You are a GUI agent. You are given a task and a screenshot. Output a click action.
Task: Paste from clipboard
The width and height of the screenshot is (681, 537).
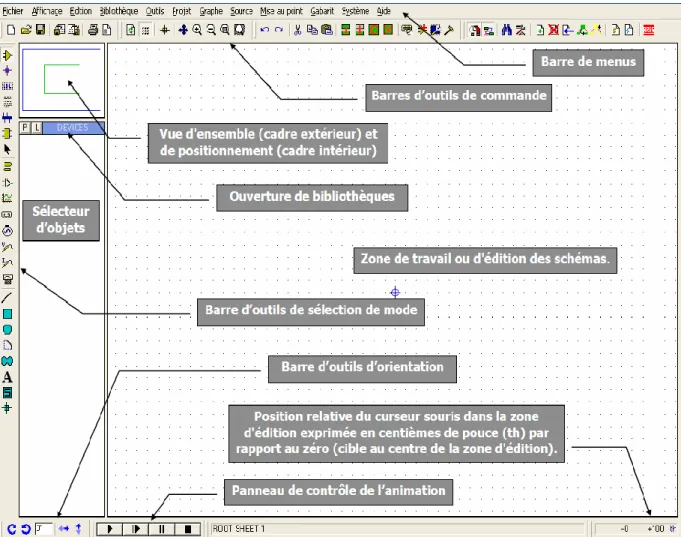(x=327, y=30)
